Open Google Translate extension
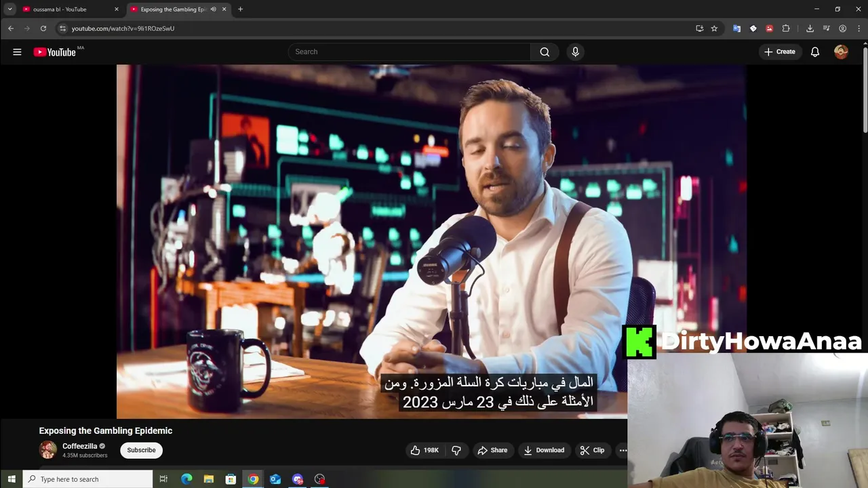Image resolution: width=868 pixels, height=488 pixels. (736, 28)
